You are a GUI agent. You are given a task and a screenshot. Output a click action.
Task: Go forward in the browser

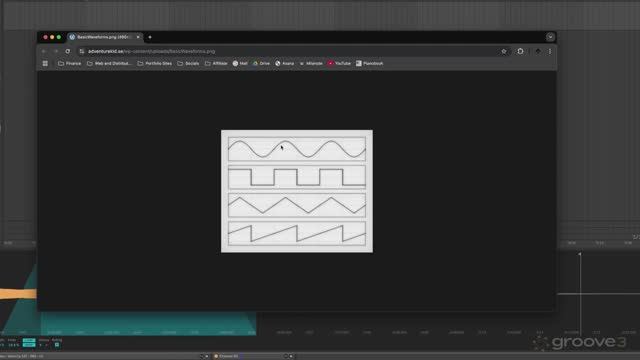[56, 51]
